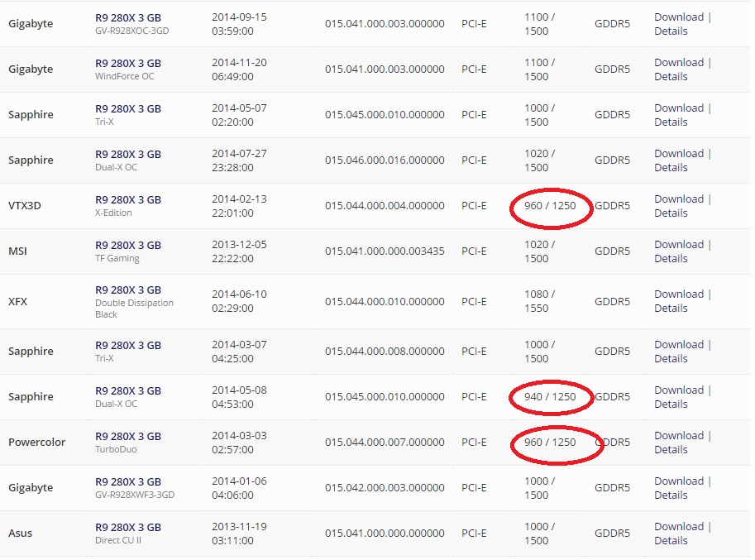Open R9 280X 3 GB link in Asus row
Viewport: 755px width, 560px height.
click(128, 527)
